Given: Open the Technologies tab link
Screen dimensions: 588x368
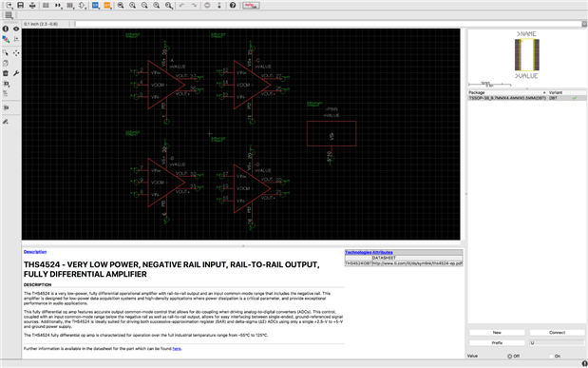Looking at the screenshot, I should pos(358,252).
